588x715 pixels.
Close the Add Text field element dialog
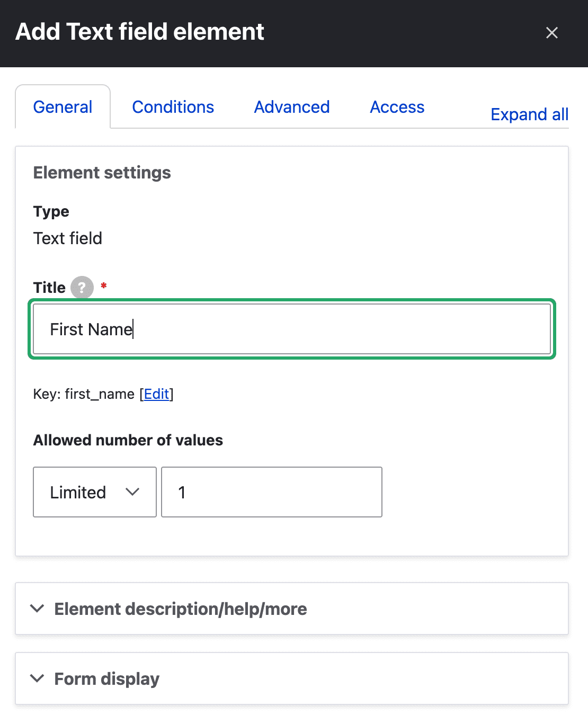tap(552, 33)
